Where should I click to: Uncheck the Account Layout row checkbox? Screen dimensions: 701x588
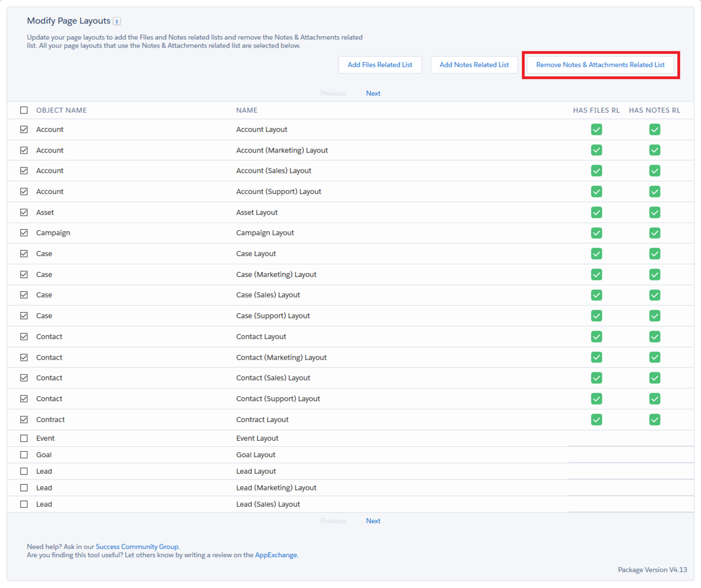pyautogui.click(x=24, y=130)
